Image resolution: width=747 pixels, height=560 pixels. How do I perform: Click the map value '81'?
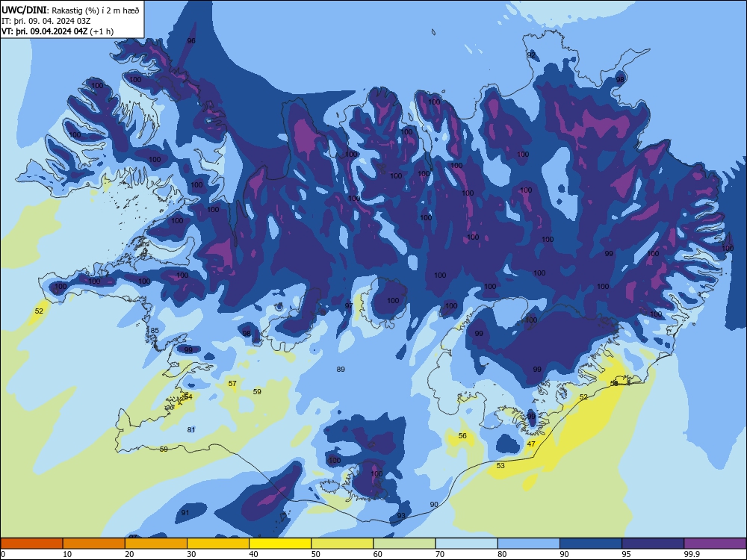(191, 429)
